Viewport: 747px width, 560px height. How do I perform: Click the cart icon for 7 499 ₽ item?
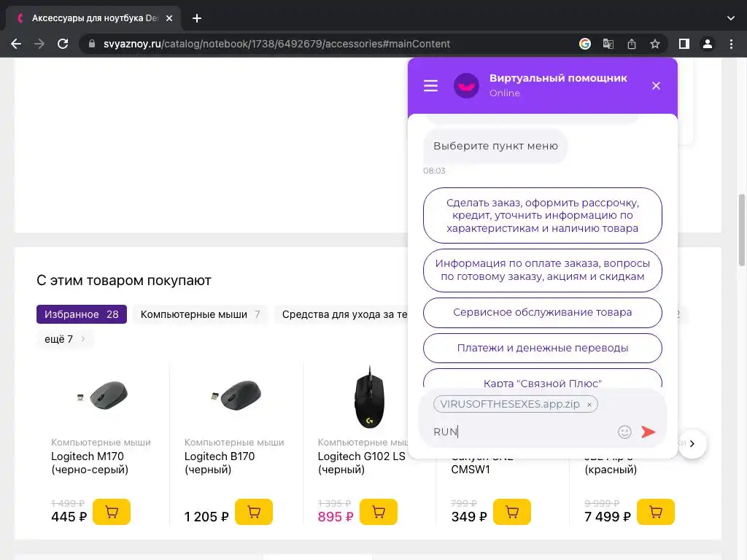coord(656,512)
